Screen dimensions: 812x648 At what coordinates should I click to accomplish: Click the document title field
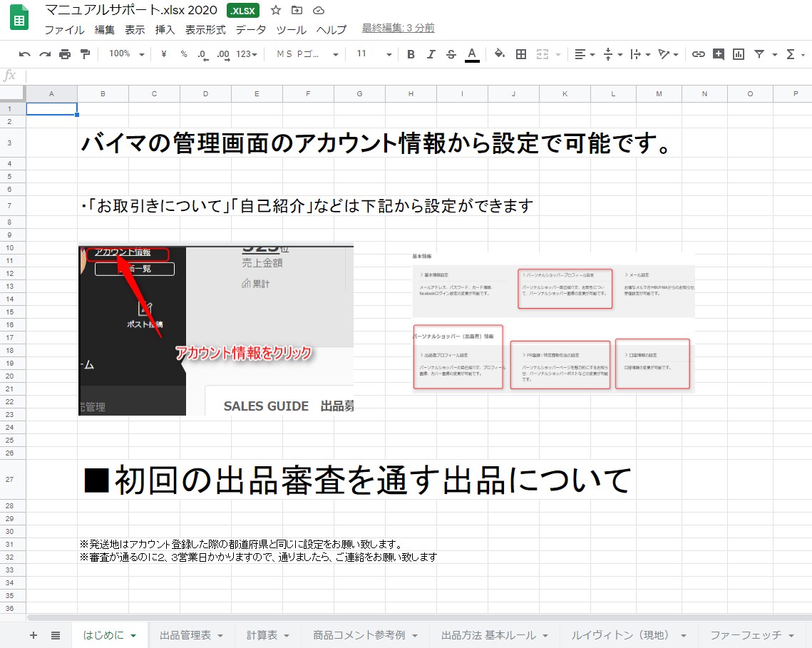[x=131, y=10]
